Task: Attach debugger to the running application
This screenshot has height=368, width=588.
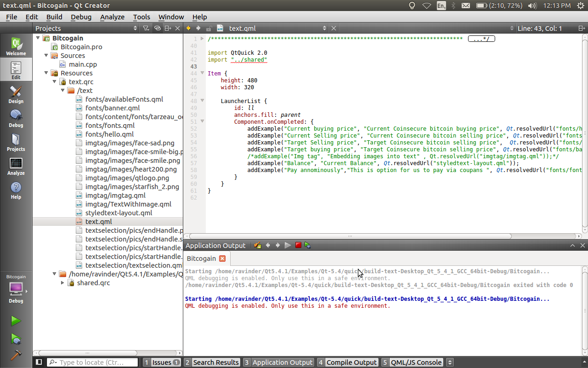Action: click(x=308, y=245)
